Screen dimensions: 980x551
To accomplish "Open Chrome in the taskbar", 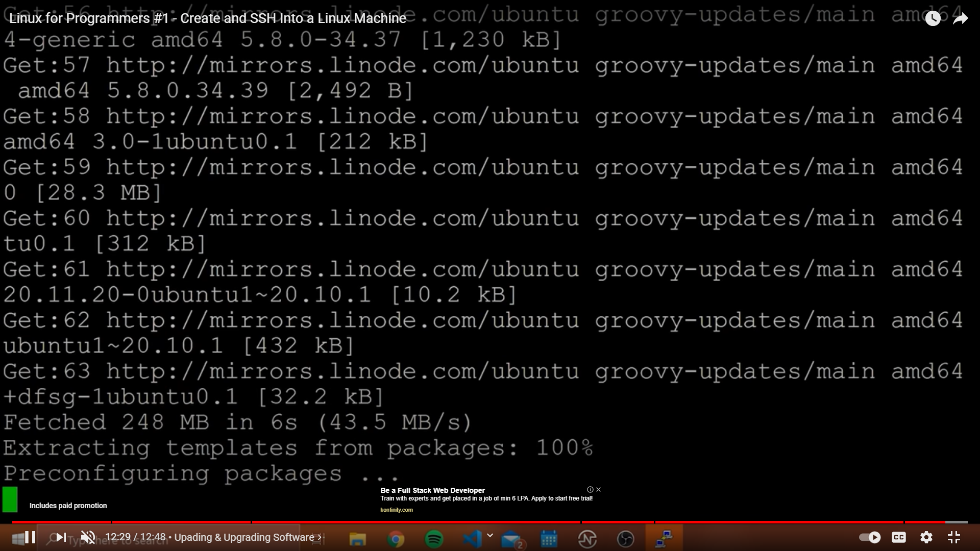I will (396, 539).
